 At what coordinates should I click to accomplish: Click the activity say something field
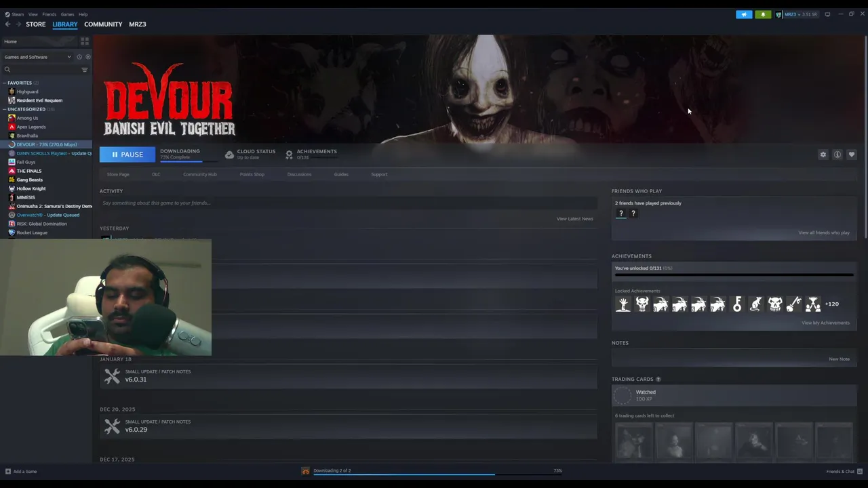click(x=349, y=203)
